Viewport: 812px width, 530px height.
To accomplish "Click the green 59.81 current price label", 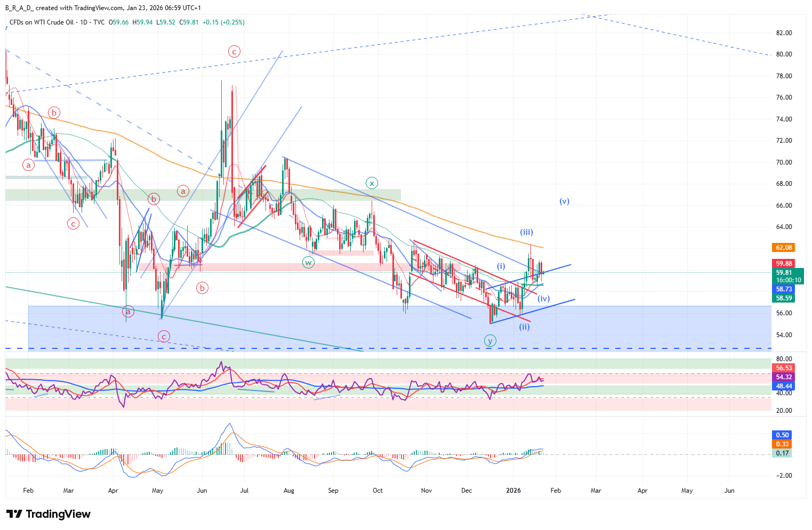I will click(784, 273).
